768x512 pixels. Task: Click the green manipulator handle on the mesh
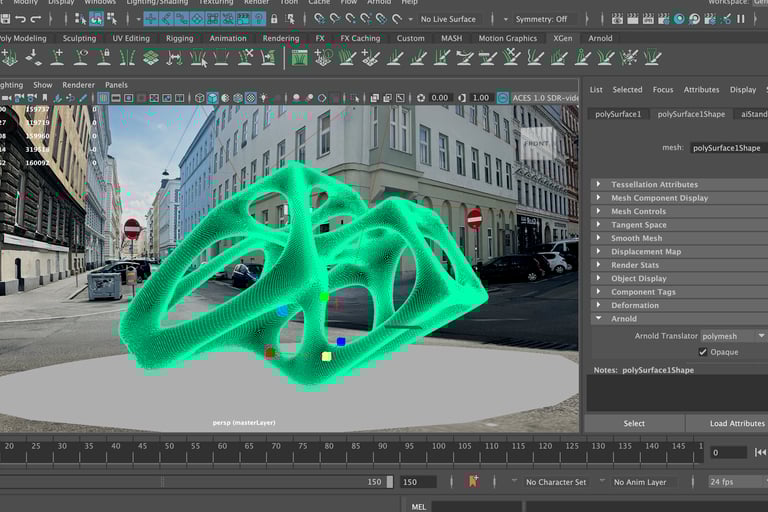[x=324, y=297]
